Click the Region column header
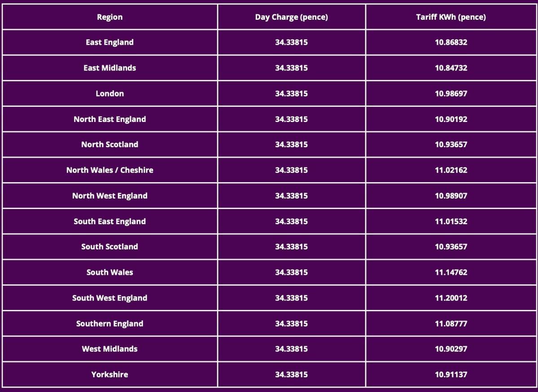The height and width of the screenshot is (392, 538). (109, 17)
